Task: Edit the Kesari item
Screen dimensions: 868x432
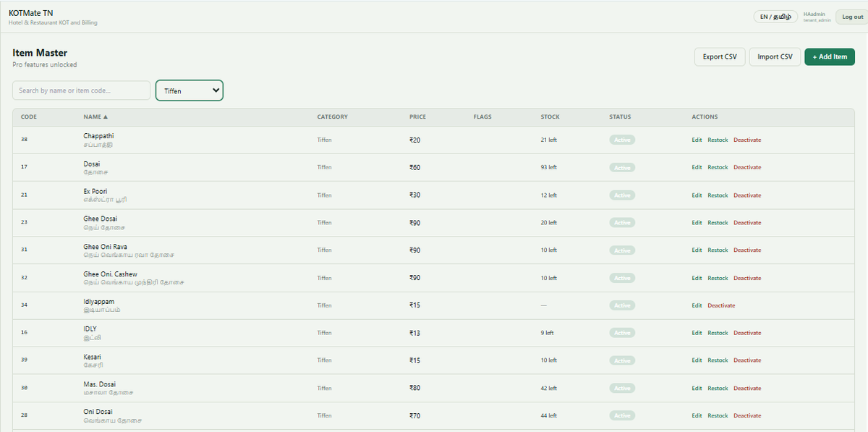Action: click(x=697, y=360)
